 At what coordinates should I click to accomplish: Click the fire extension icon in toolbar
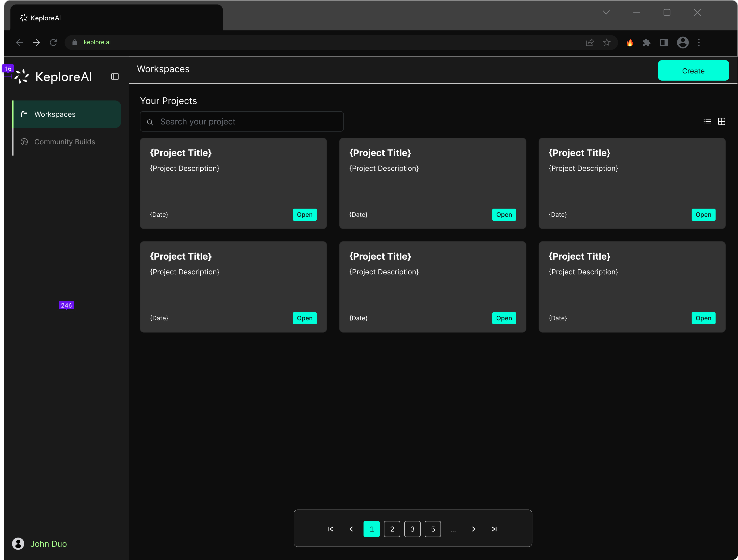[x=630, y=43]
